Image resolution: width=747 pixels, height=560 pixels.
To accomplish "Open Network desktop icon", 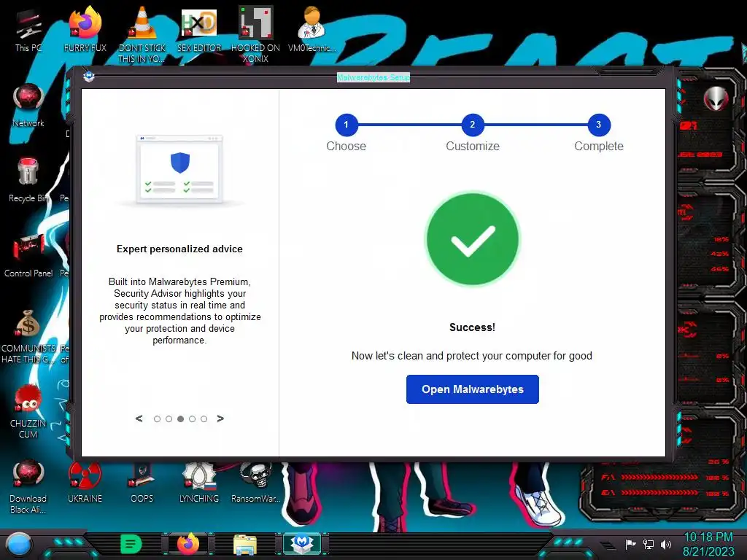I will pos(28,106).
